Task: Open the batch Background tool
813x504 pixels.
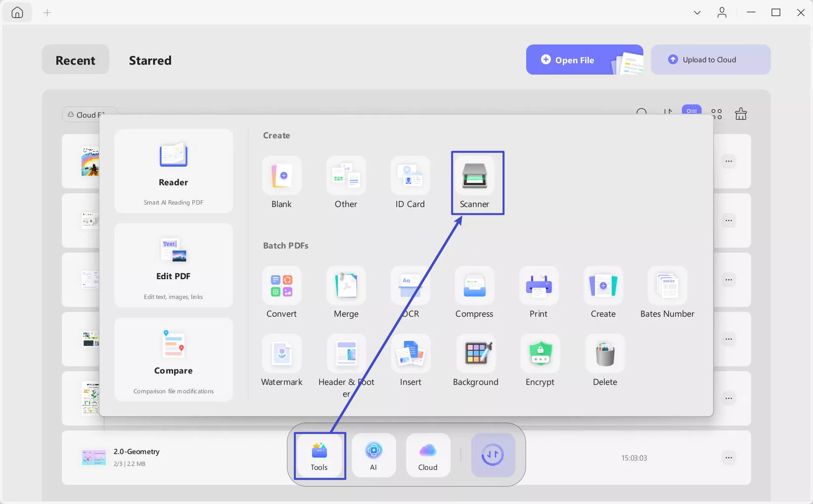Action: (476, 360)
